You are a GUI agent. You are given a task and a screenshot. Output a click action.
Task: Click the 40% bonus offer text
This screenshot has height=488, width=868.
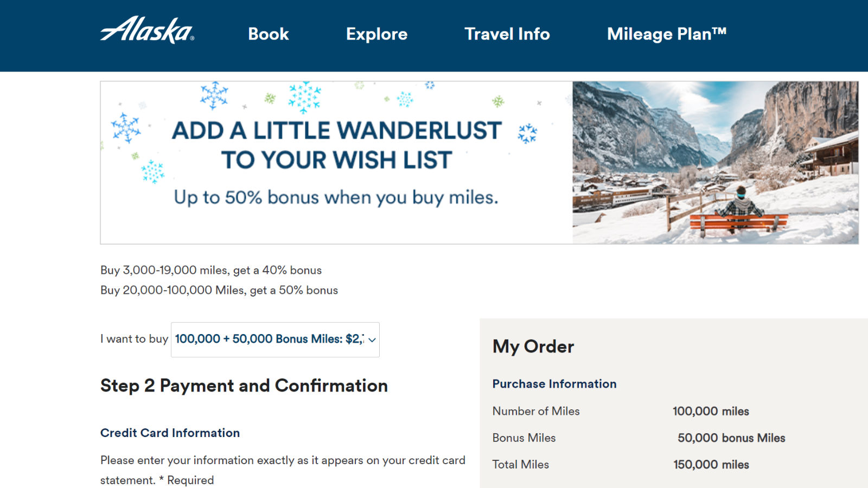210,270
